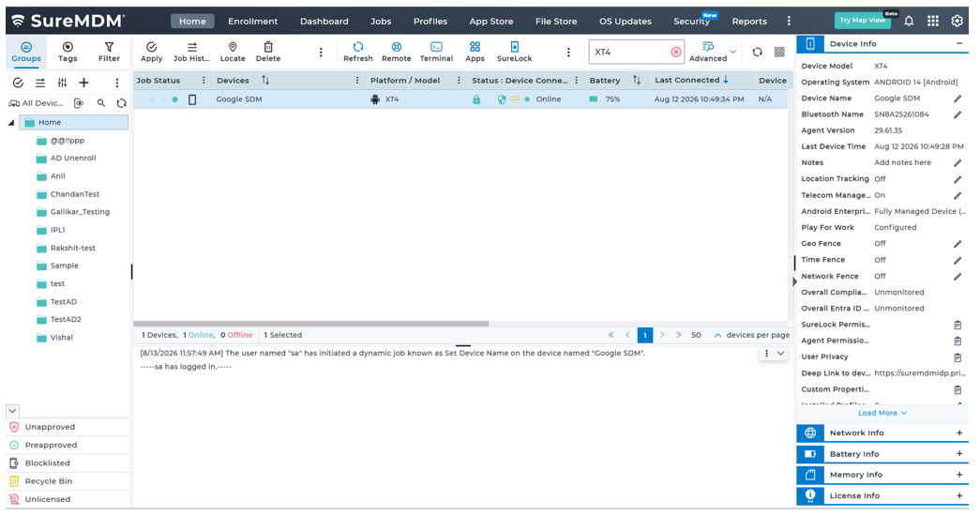Expand the Memory Info section

pyautogui.click(x=959, y=475)
